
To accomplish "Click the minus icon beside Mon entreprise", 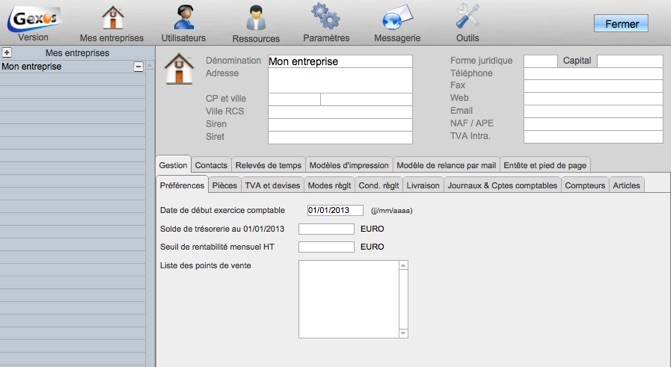I will (x=138, y=67).
